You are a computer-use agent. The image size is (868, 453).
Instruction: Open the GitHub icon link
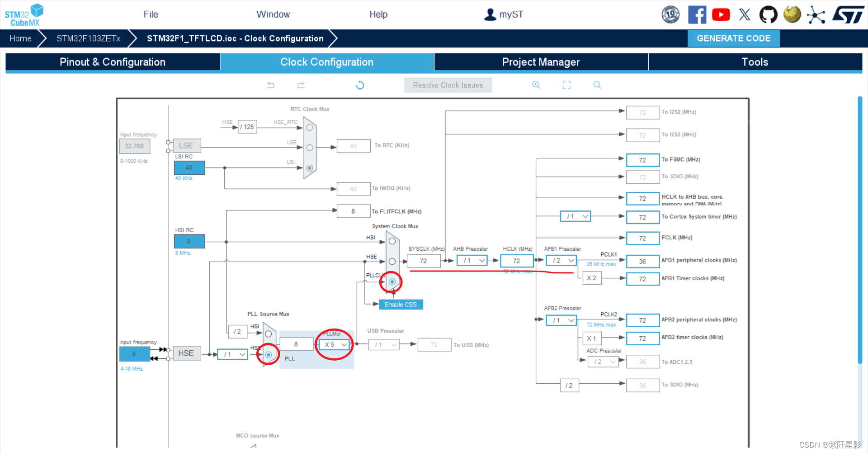point(768,14)
